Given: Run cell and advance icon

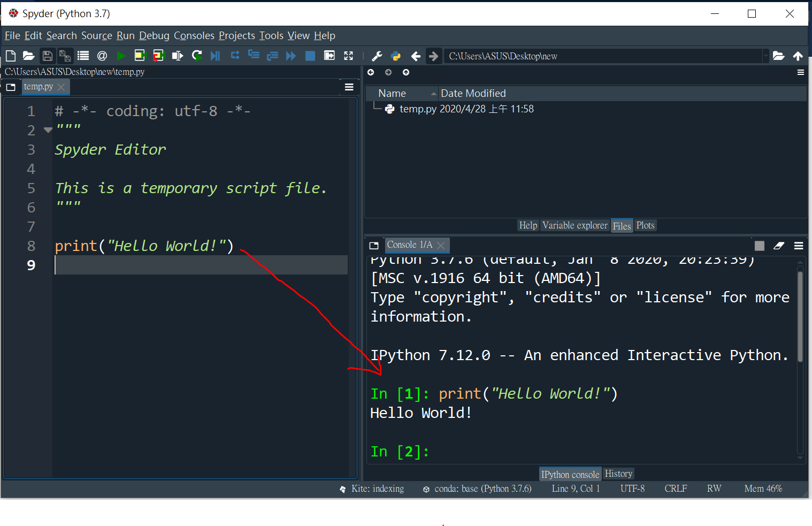Looking at the screenshot, I should pyautogui.click(x=159, y=55).
